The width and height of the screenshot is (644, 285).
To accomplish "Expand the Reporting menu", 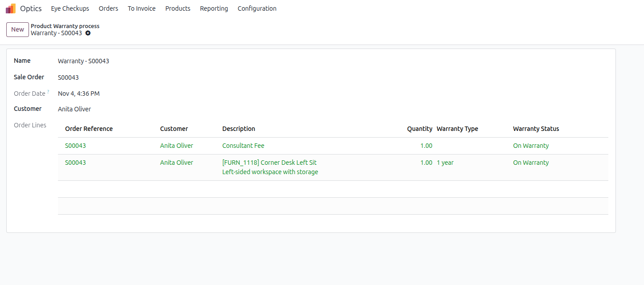I will pos(214,8).
